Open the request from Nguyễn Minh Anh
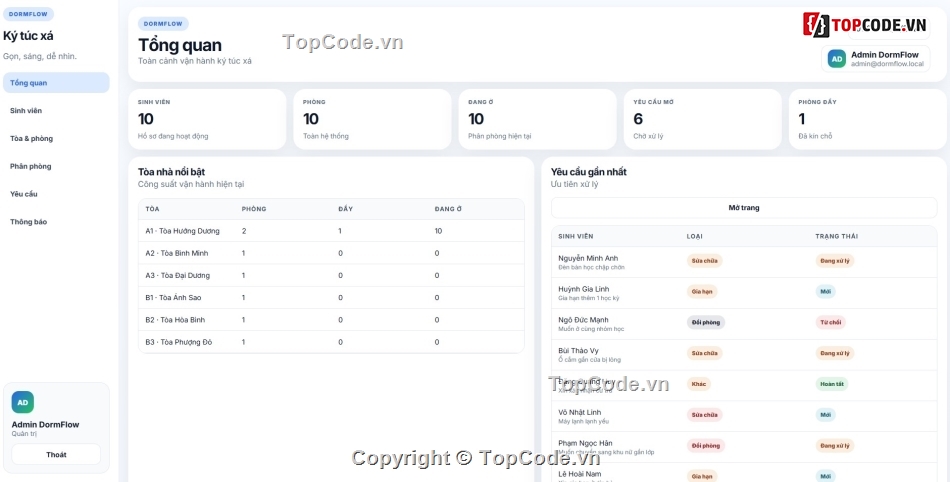 click(744, 262)
